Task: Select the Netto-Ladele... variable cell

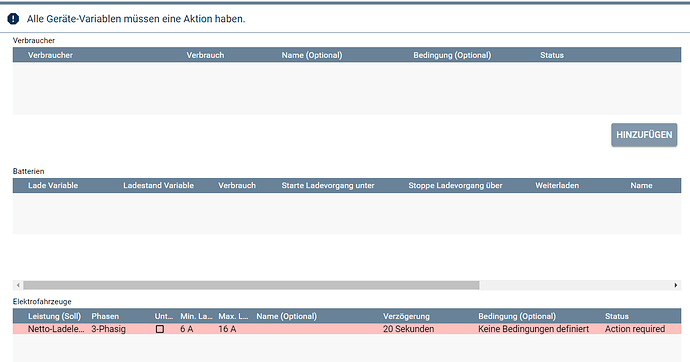Action: coord(56,329)
